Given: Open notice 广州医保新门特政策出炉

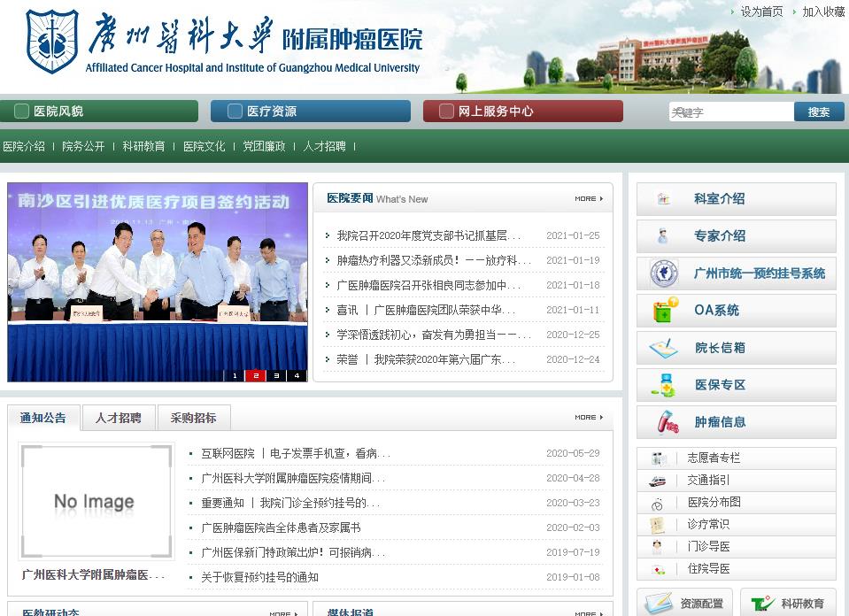Looking at the screenshot, I should click(293, 552).
